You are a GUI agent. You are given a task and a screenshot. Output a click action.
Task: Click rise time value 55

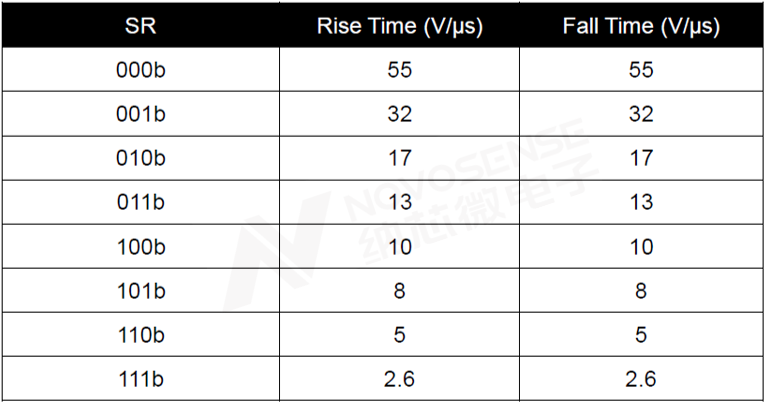click(x=400, y=70)
